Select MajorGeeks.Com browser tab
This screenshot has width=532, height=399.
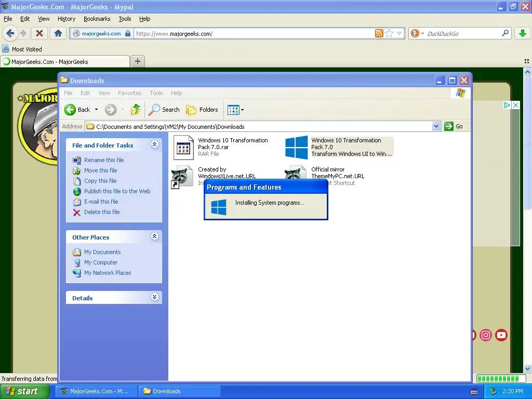pyautogui.click(x=65, y=61)
